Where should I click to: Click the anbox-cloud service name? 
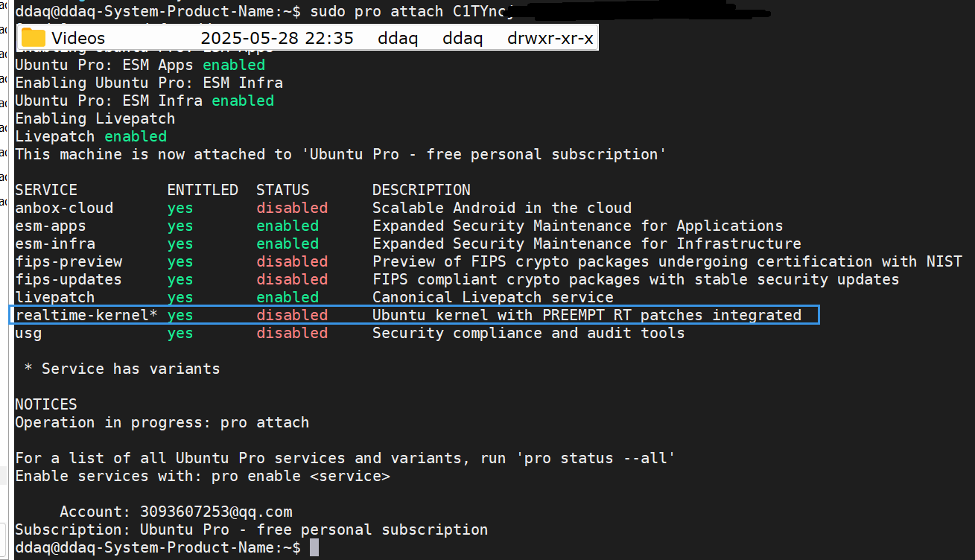click(x=64, y=208)
